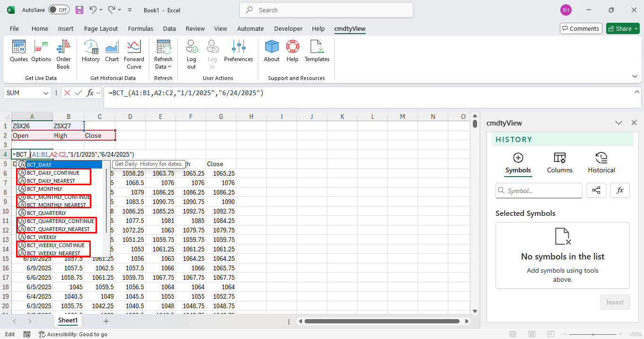
Task: Select row 16 header
Action: 6,268
